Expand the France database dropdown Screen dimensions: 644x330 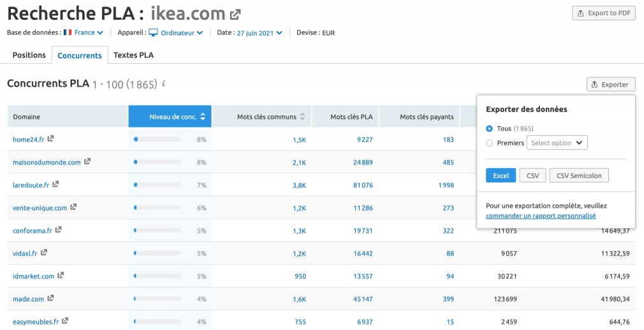84,32
